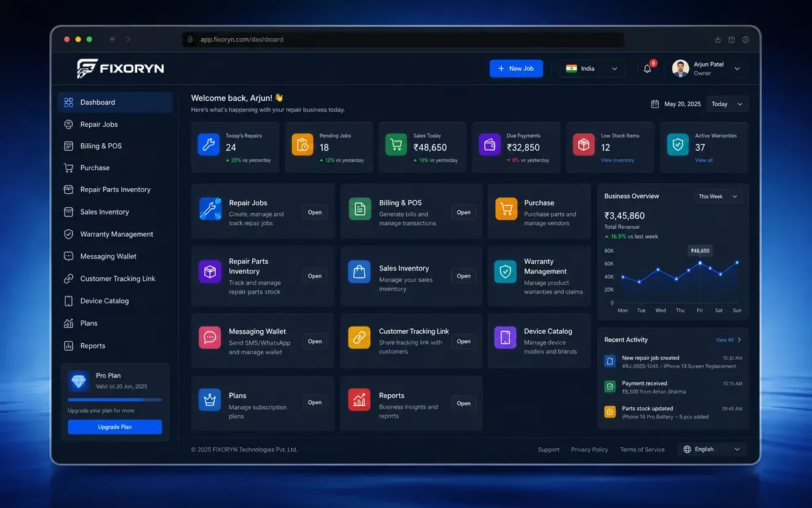The image size is (812, 508).
Task: Click the Upgrade Plan button
Action: pyautogui.click(x=115, y=427)
